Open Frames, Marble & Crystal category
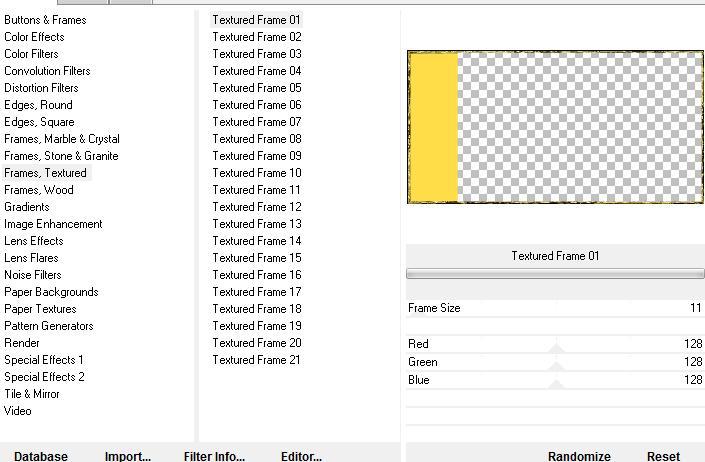The image size is (705, 462). [62, 139]
